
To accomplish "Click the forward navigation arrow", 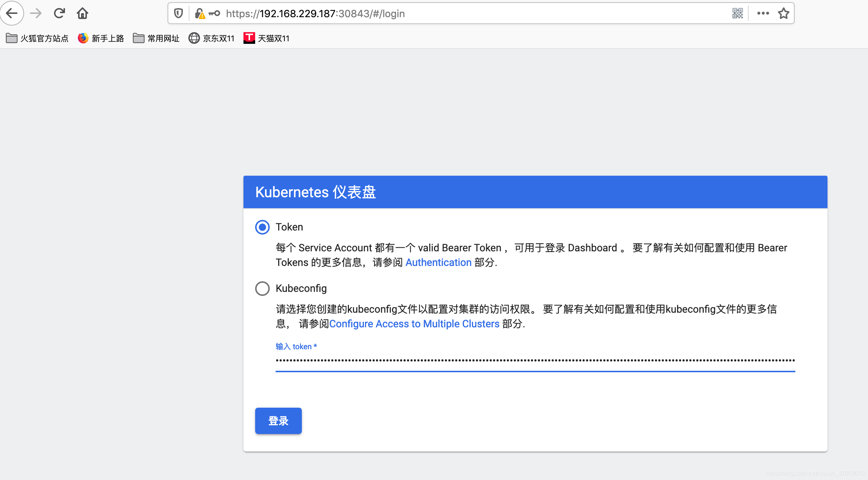I will [x=36, y=14].
